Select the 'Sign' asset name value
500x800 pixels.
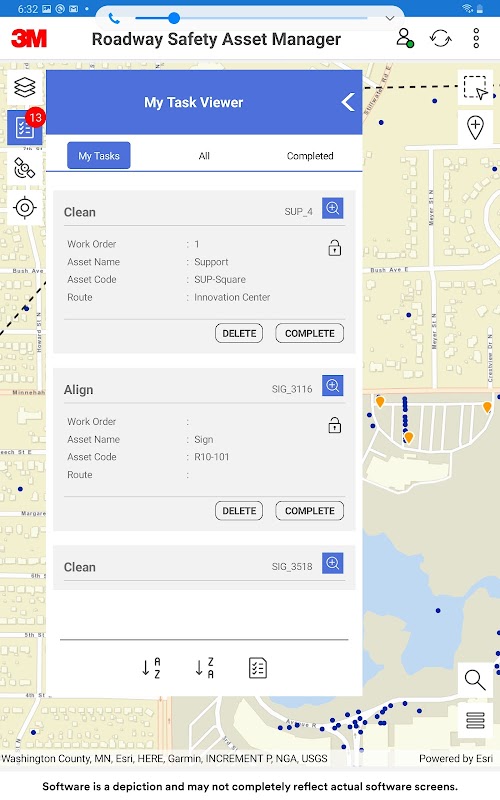click(x=204, y=439)
